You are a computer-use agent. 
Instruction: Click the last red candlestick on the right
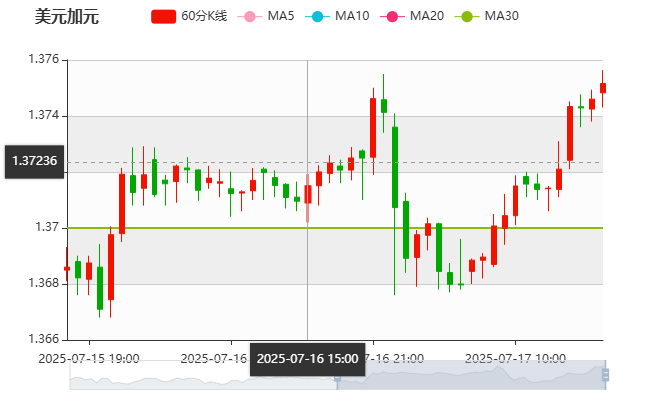[602, 88]
